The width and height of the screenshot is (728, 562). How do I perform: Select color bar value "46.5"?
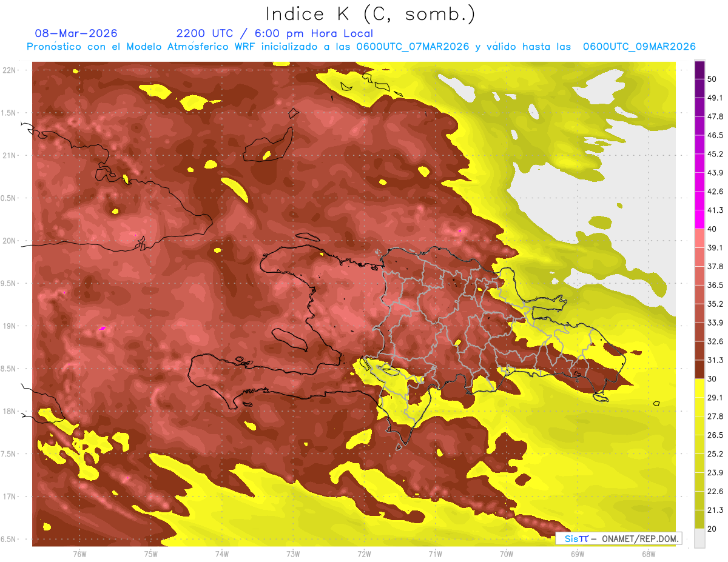(x=715, y=135)
